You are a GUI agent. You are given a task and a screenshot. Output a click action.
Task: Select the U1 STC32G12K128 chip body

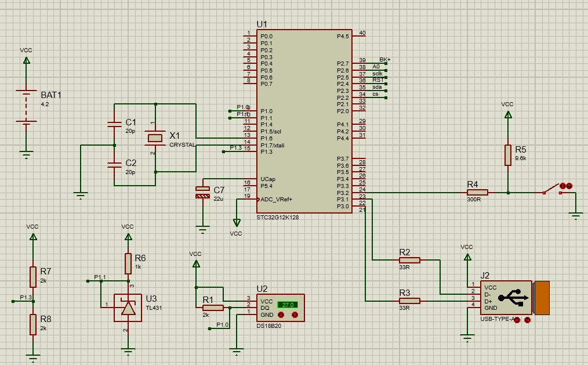tap(304, 121)
